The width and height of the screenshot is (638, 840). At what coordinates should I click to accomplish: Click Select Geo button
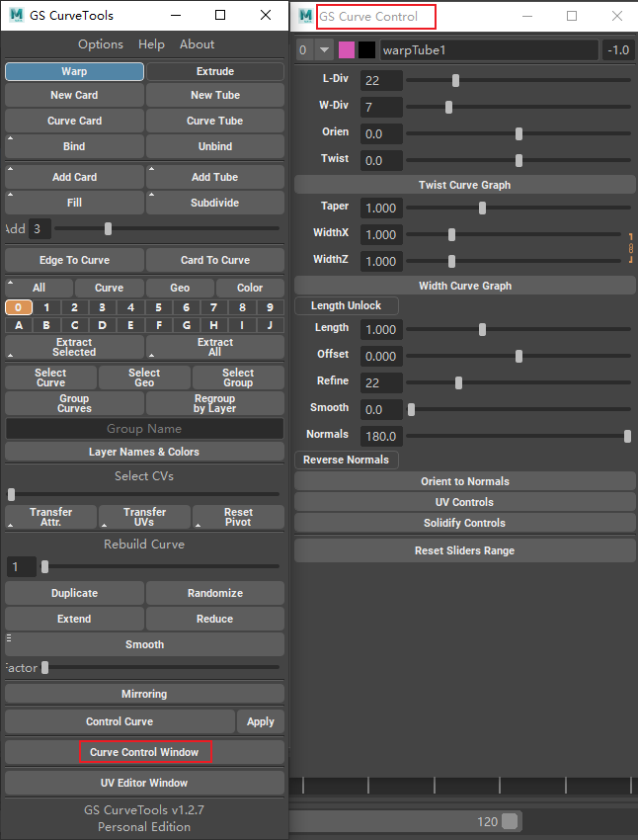pyautogui.click(x=144, y=378)
